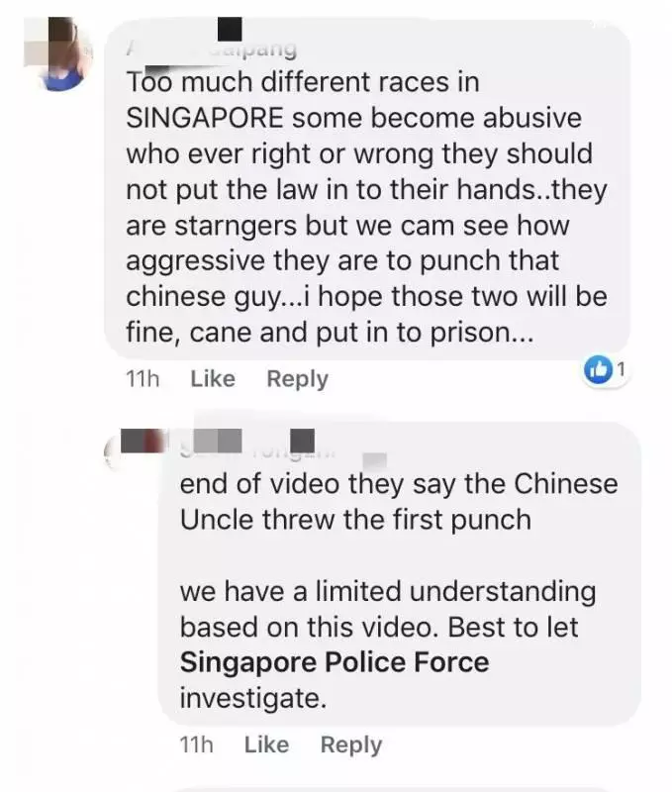Viewport: 672px width, 792px height.
Task: Open the 11h timestamp of the reply
Action: point(196,744)
